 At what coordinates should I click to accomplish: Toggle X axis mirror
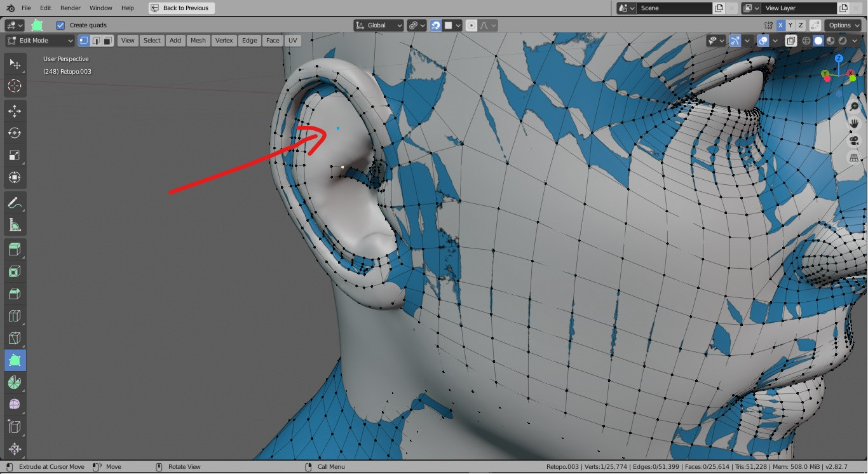coord(780,25)
